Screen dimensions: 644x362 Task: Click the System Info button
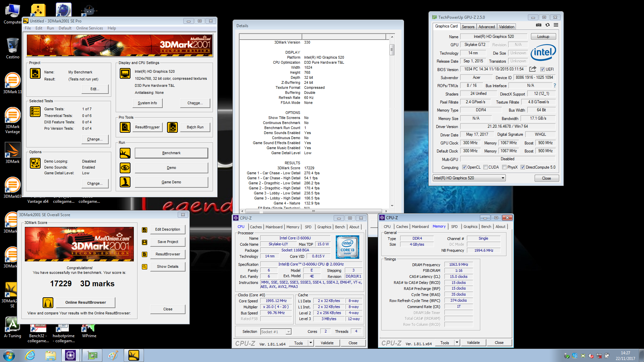(x=147, y=103)
